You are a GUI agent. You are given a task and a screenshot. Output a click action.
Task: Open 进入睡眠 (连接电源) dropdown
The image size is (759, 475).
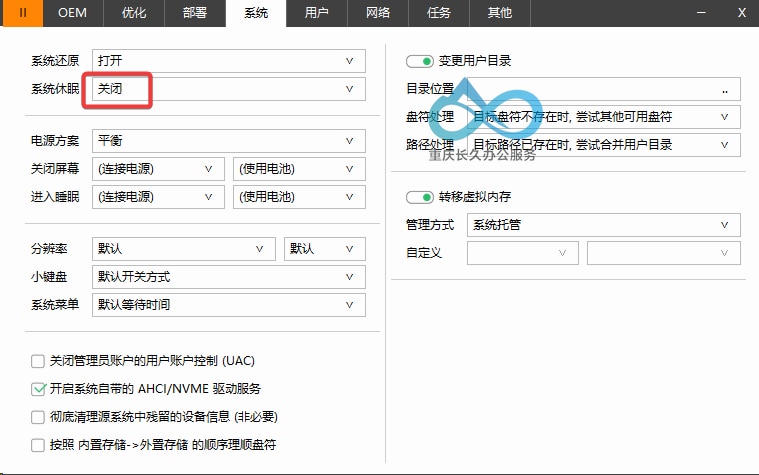tap(158, 197)
